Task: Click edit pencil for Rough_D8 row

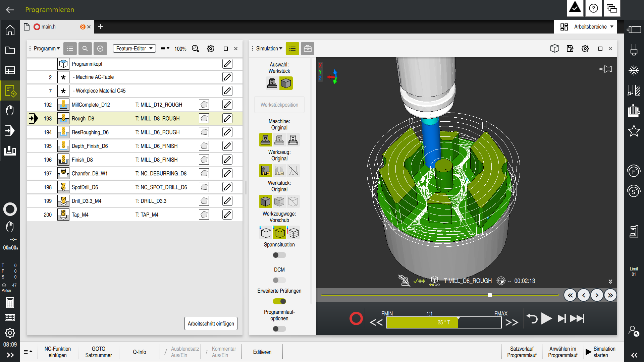Action: [227, 118]
